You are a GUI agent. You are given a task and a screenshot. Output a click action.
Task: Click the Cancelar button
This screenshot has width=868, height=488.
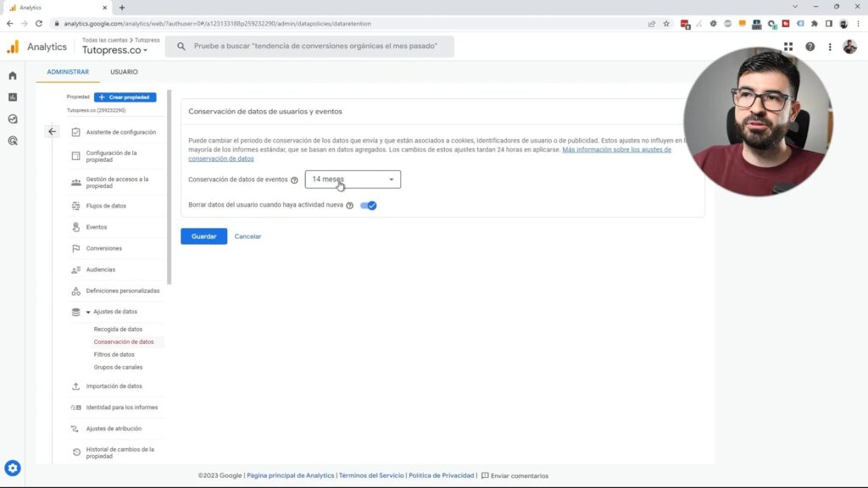[248, 236]
